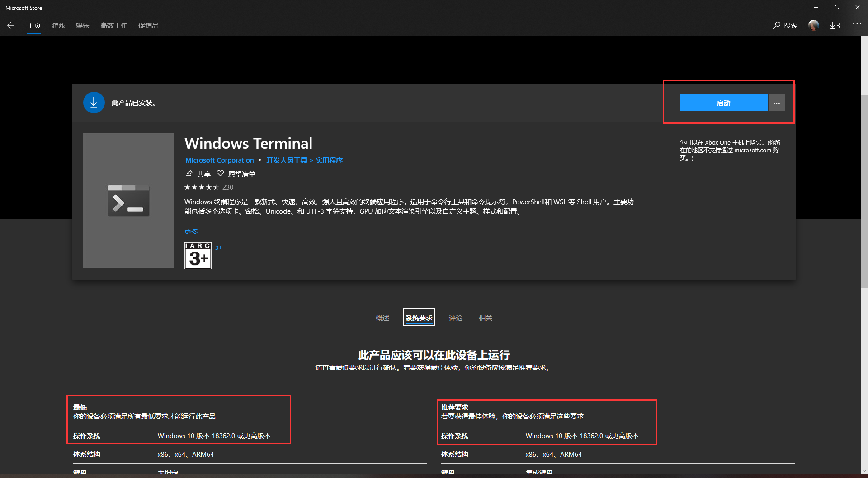Screen dimensions: 868x478
Task: Select the 系统要求 section tab
Action: [419, 318]
